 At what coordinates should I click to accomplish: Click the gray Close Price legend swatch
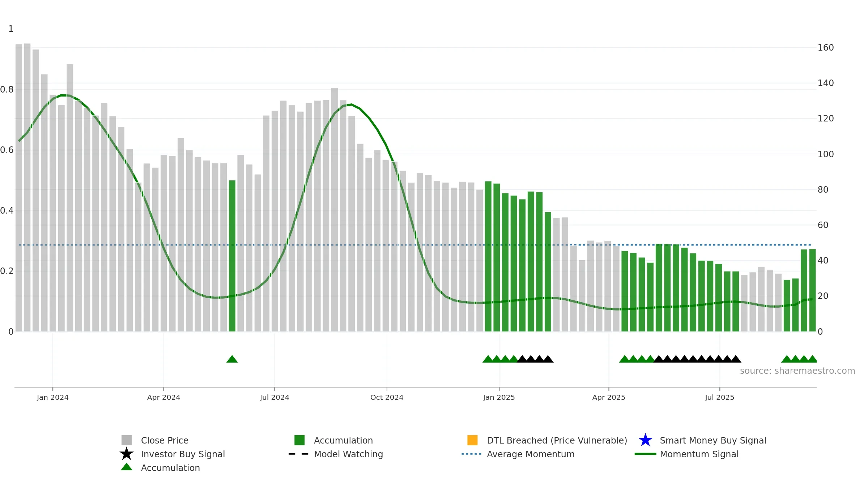127,440
